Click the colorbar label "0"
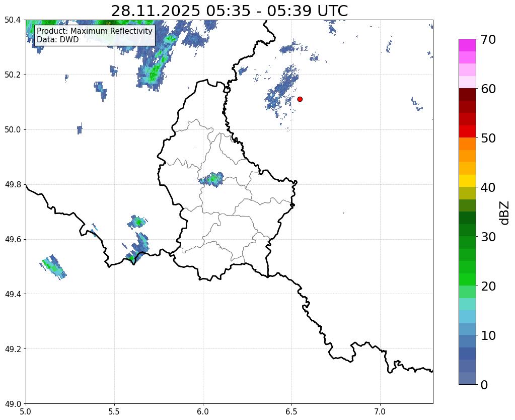 click(484, 385)
